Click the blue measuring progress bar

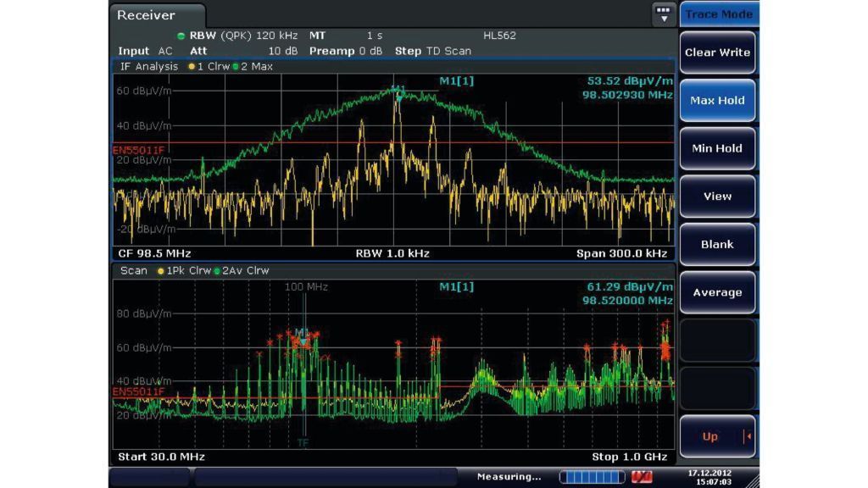coord(592,477)
